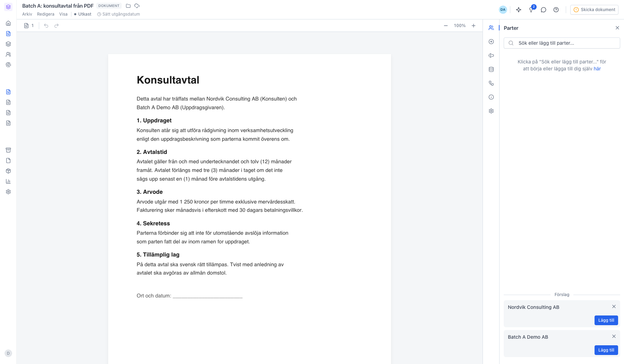Open the lightbulb suggestions with badge 2
The image size is (624, 364).
pos(531,9)
